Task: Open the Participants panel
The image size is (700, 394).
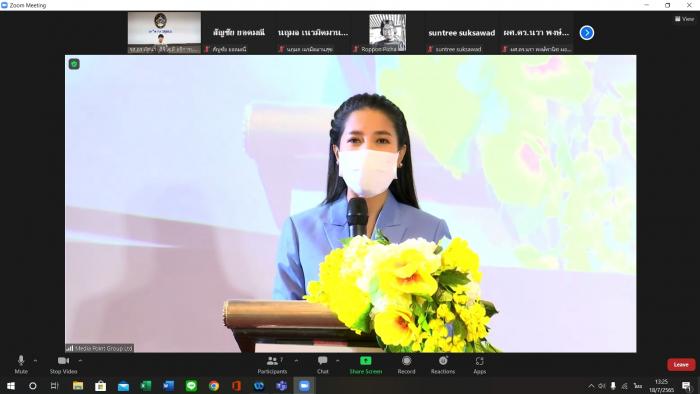Action: pos(272,364)
